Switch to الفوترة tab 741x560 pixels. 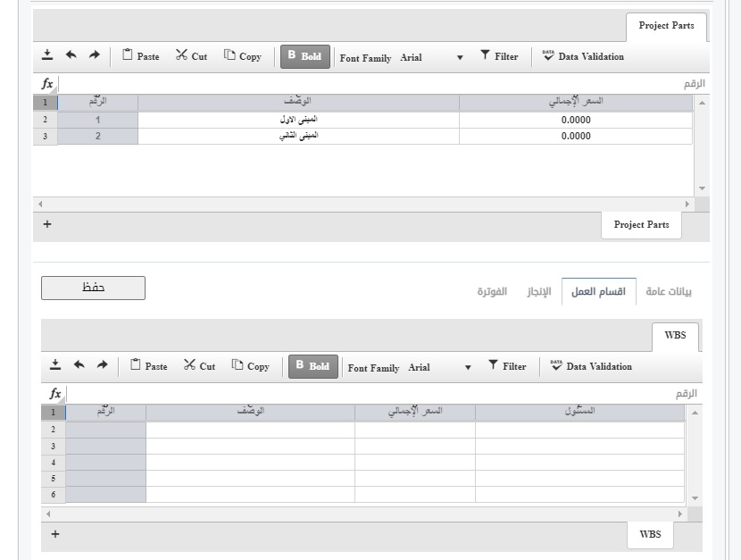coord(492,291)
